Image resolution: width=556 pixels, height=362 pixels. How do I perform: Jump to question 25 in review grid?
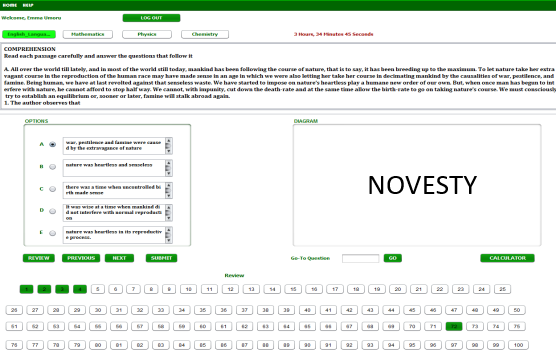pos(502,289)
